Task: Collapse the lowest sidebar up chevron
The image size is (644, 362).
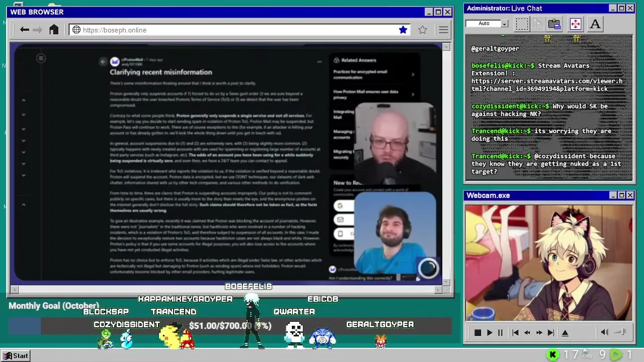Action: 24,205
